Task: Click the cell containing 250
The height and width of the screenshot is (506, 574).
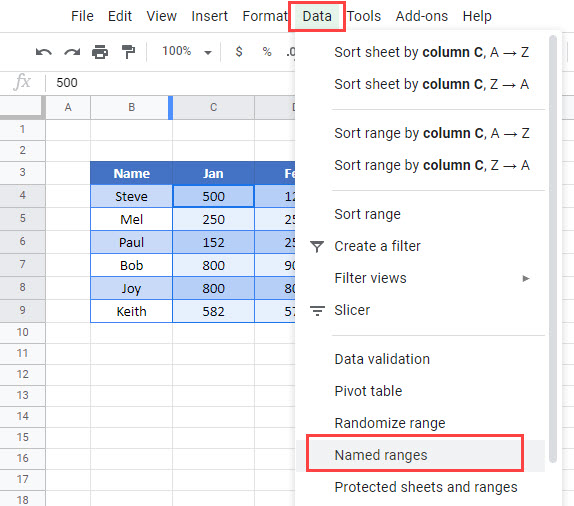Action: click(x=213, y=219)
